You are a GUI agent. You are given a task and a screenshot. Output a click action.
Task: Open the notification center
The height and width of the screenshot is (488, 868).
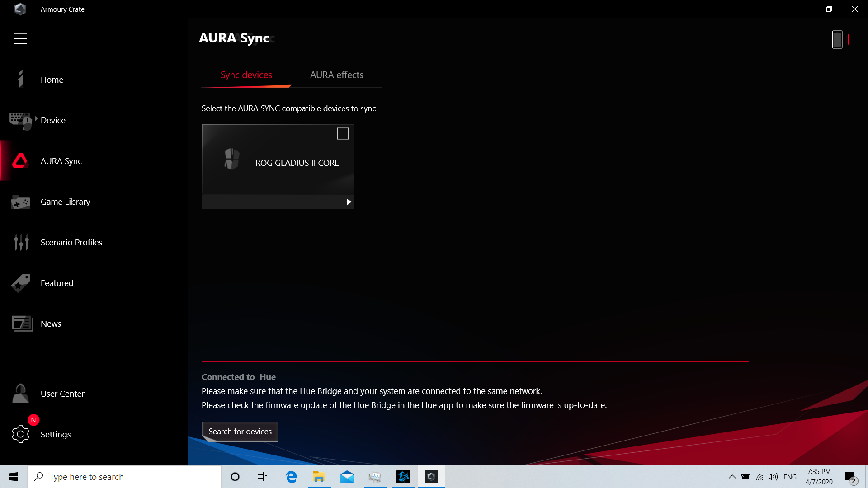click(x=850, y=477)
